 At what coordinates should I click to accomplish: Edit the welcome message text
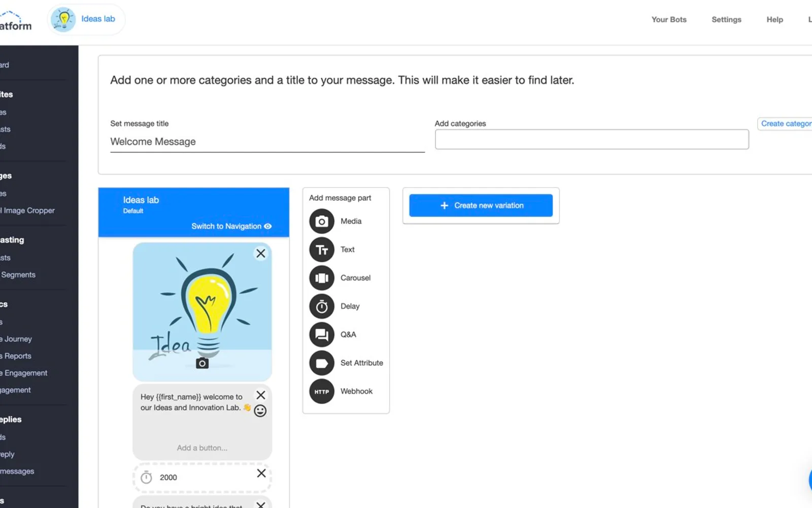195,403
